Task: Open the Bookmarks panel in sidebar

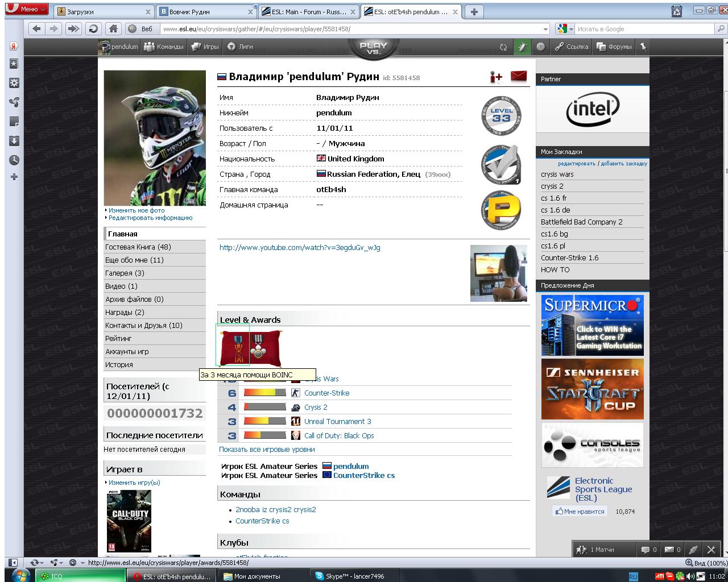Action: 14,64
